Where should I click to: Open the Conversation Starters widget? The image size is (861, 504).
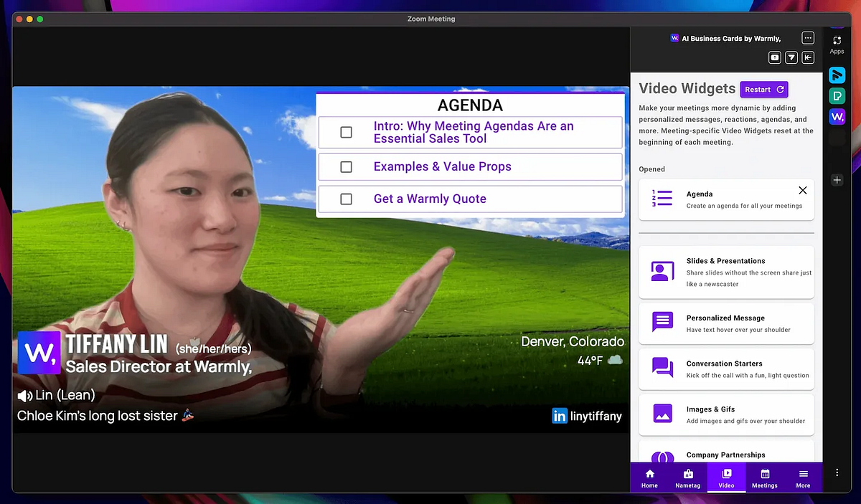[726, 369]
